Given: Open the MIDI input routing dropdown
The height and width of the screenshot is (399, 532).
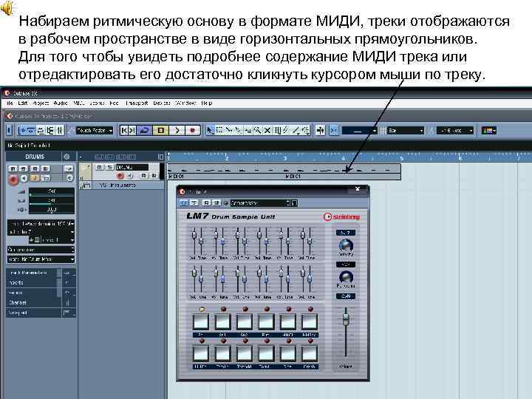Looking at the screenshot, I should pyautogui.click(x=41, y=224).
